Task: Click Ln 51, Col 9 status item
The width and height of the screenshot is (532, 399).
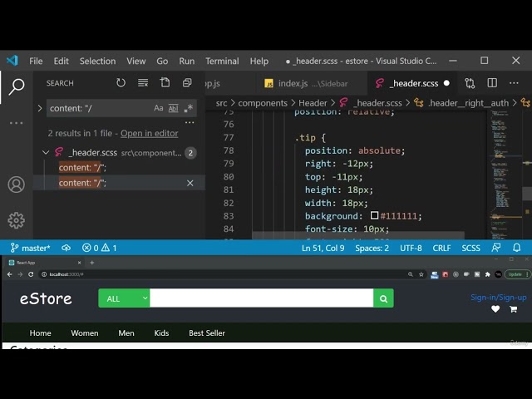Action: pos(323,248)
